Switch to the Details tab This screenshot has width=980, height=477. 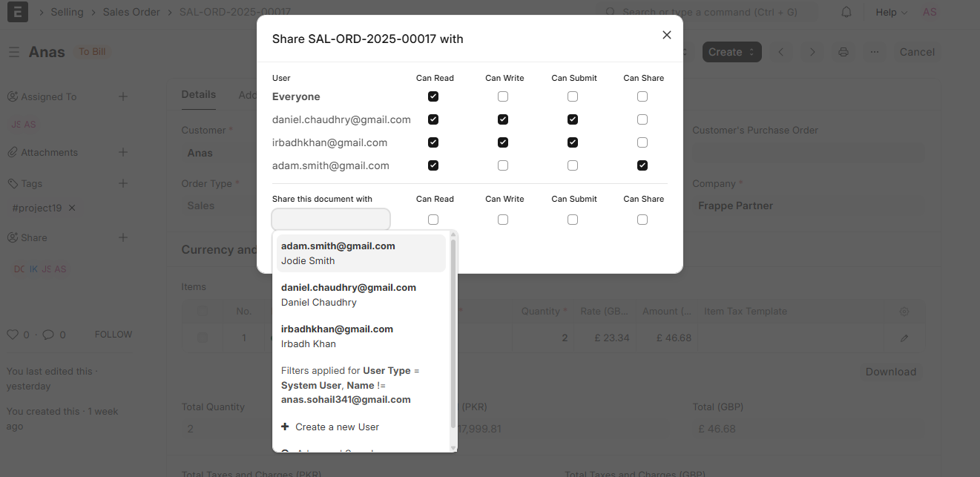point(199,95)
